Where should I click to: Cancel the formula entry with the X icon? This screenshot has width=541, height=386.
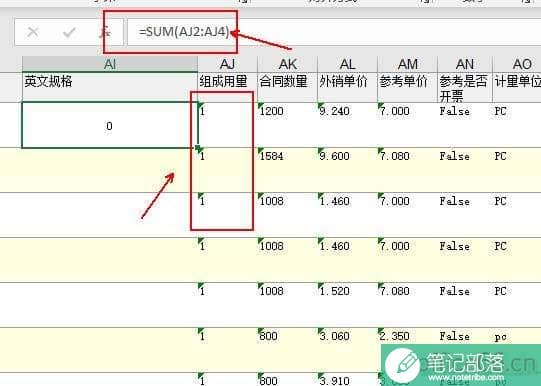coord(33,32)
